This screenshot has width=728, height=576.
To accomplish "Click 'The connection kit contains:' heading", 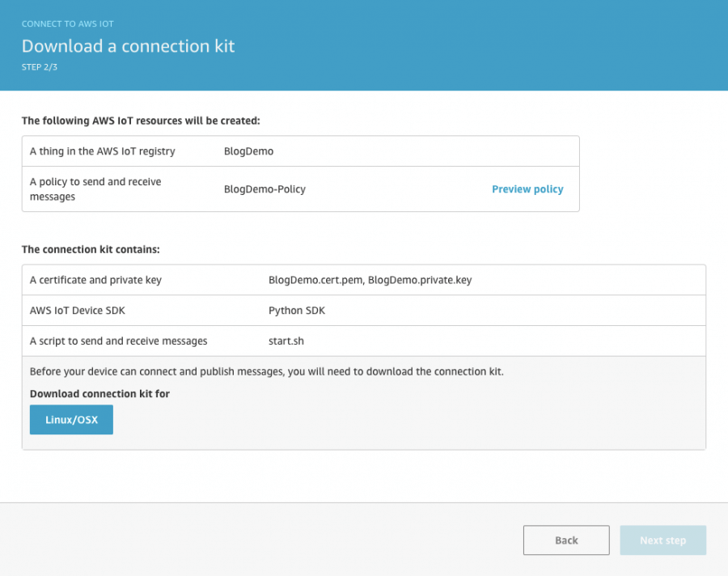I will (91, 249).
